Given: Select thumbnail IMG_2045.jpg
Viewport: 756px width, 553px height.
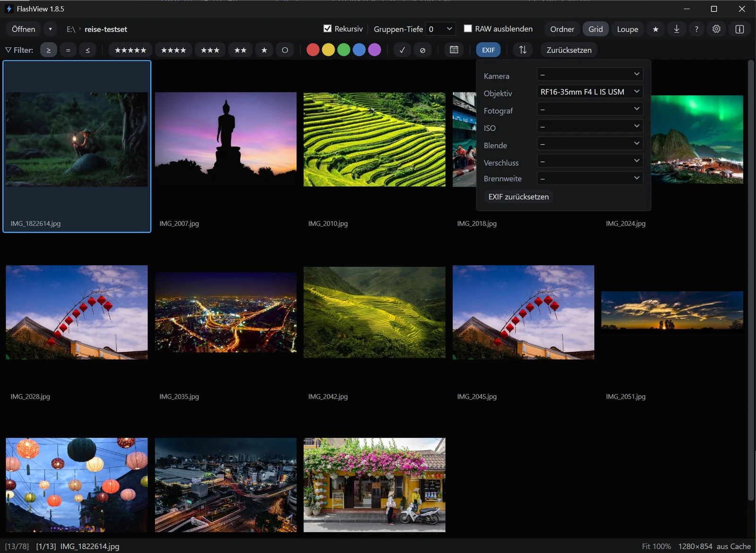Looking at the screenshot, I should coord(523,312).
